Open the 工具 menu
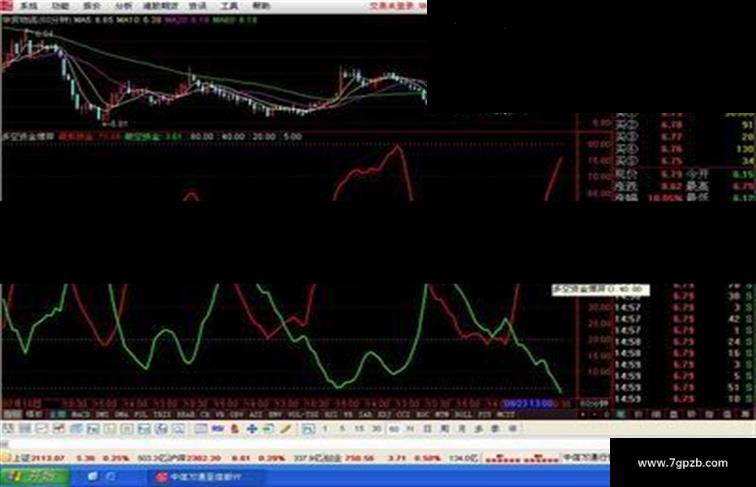This screenshot has height=487, width=756. click(229, 6)
